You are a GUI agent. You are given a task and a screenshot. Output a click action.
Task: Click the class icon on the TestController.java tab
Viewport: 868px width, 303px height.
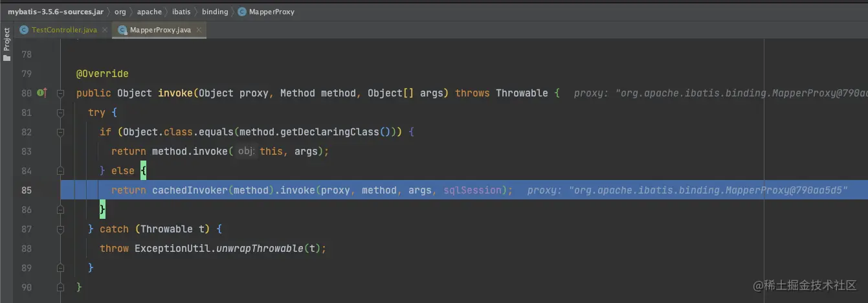(x=25, y=30)
